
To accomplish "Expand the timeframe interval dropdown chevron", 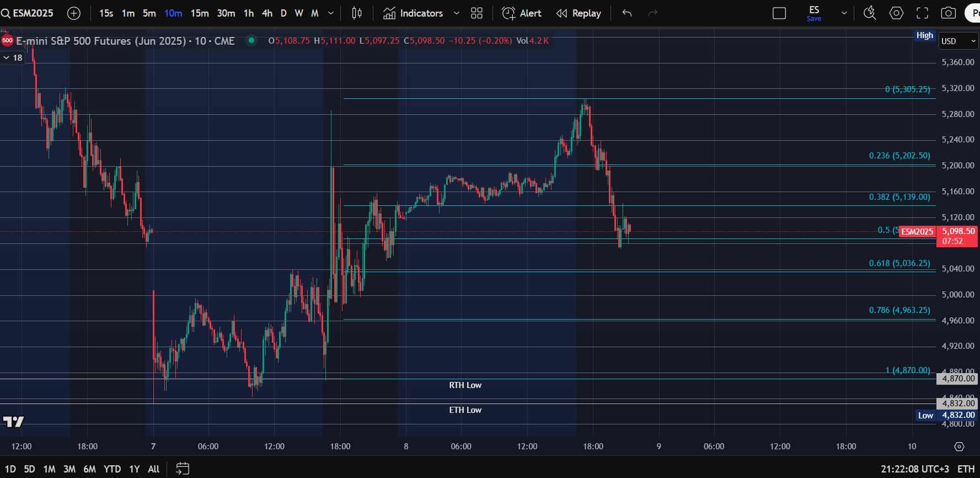I will [331, 13].
